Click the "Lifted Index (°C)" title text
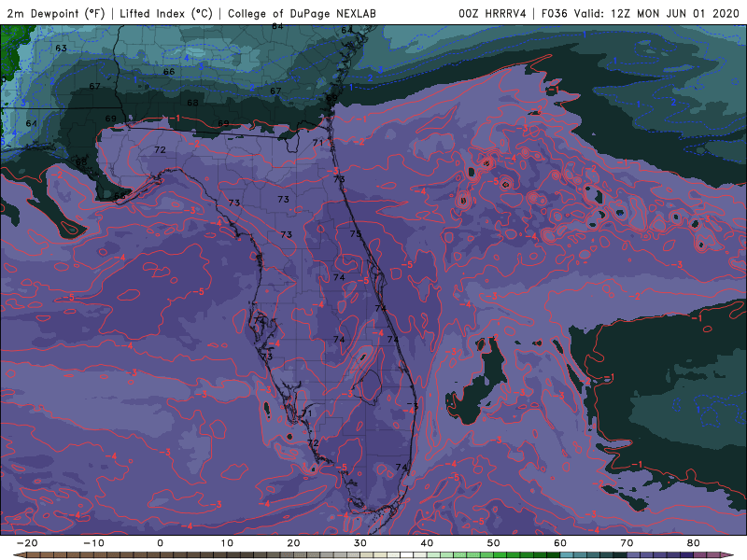The height and width of the screenshot is (560, 747). point(166,13)
